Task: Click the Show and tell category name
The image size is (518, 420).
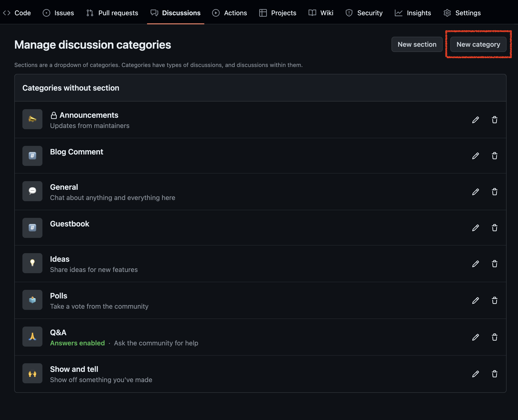Action: (x=74, y=369)
